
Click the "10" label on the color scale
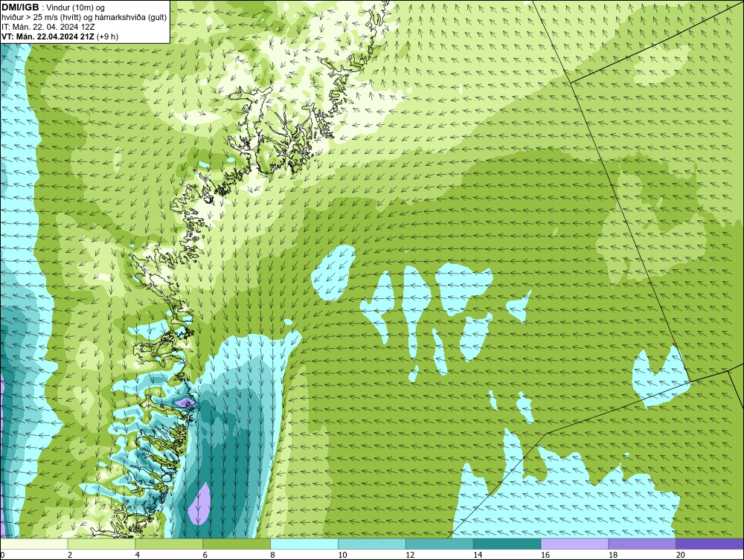pos(342,555)
